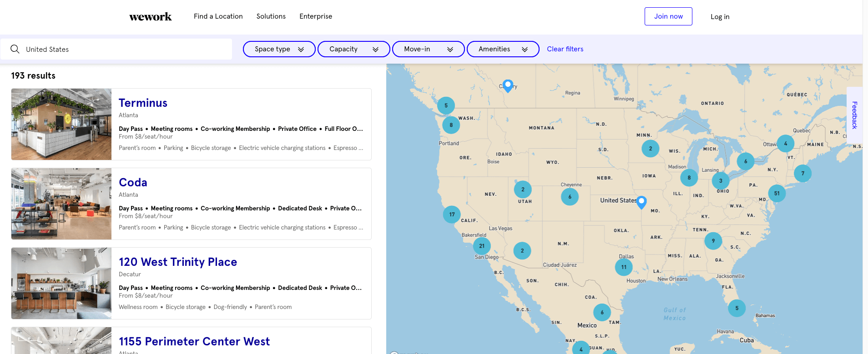View the Coda listing photo
The width and height of the screenshot is (868, 354).
click(61, 204)
